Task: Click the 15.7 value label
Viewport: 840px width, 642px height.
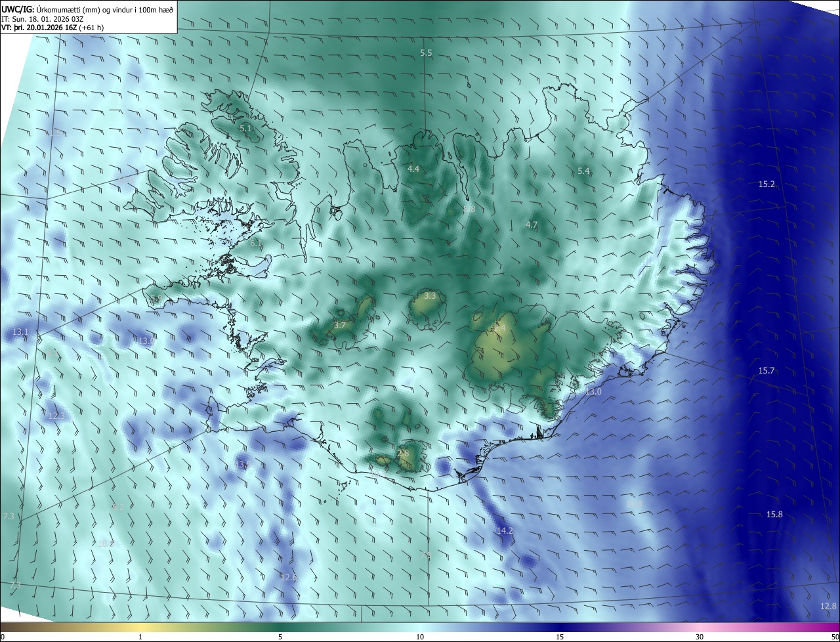Action: point(766,371)
